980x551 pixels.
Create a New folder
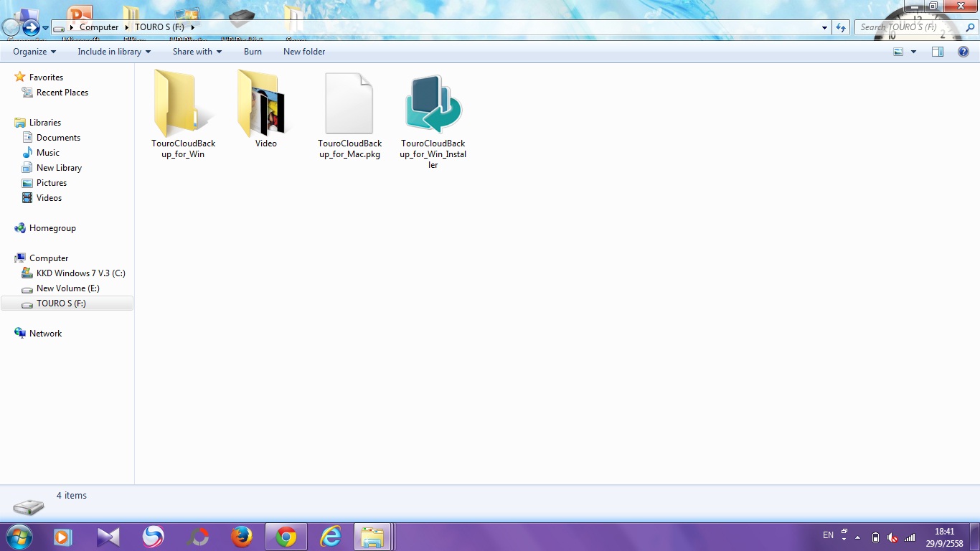304,52
